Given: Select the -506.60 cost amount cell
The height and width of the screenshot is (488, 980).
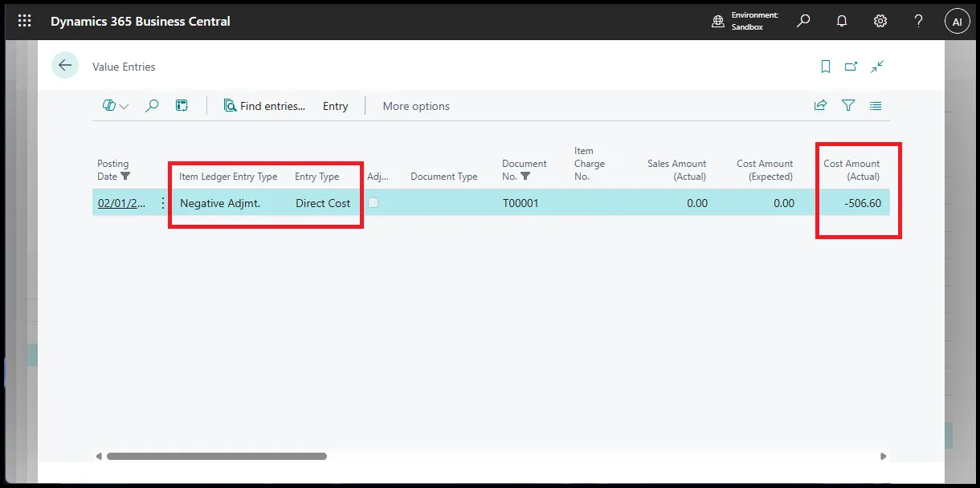Looking at the screenshot, I should 863,203.
